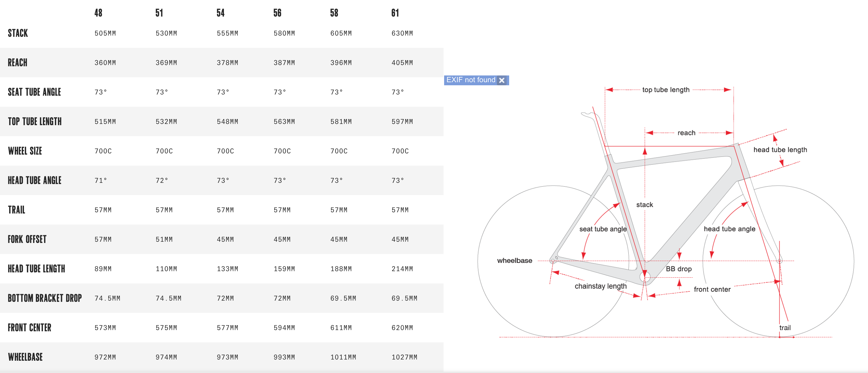Click the size 61 column header
The width and height of the screenshot is (868, 373).
click(x=395, y=13)
